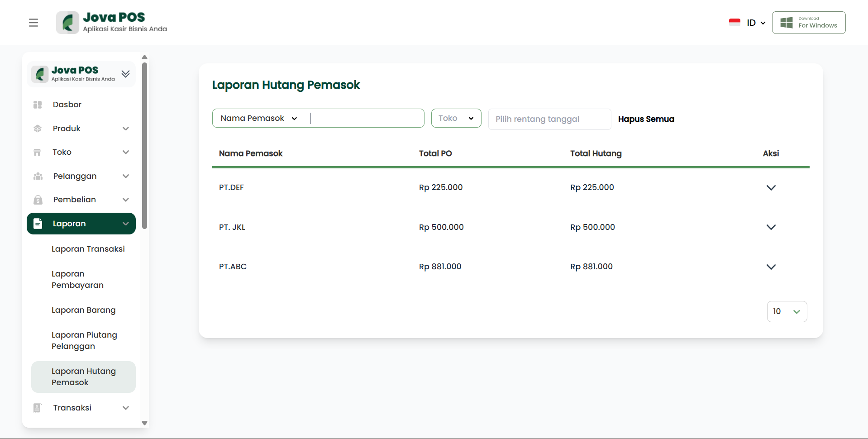Click the Toko storefront icon
868x439 pixels.
click(x=38, y=153)
